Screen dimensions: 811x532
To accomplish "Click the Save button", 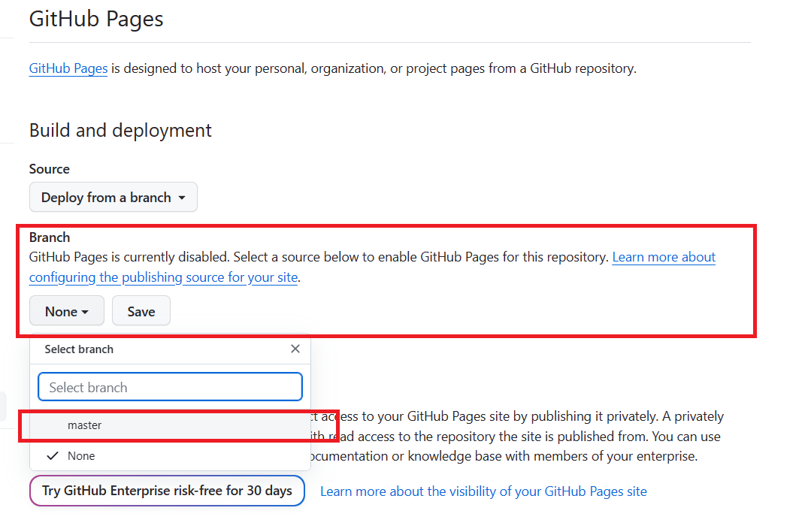I will coord(141,311).
